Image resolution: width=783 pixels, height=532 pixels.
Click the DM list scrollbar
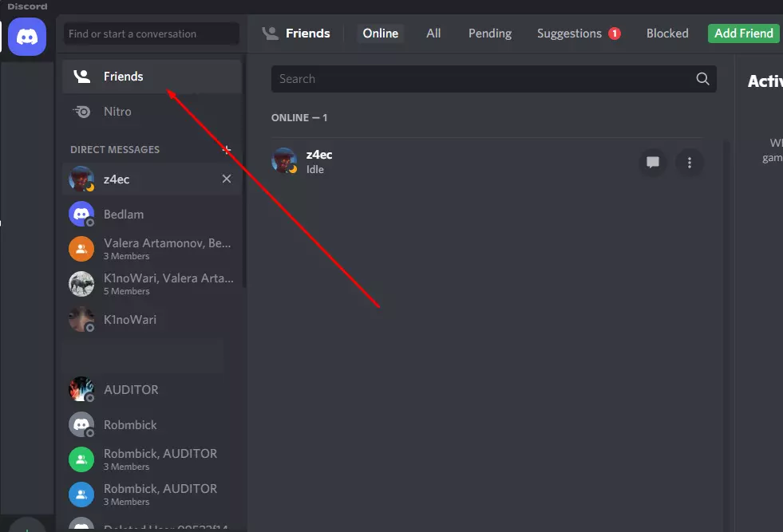(244, 172)
